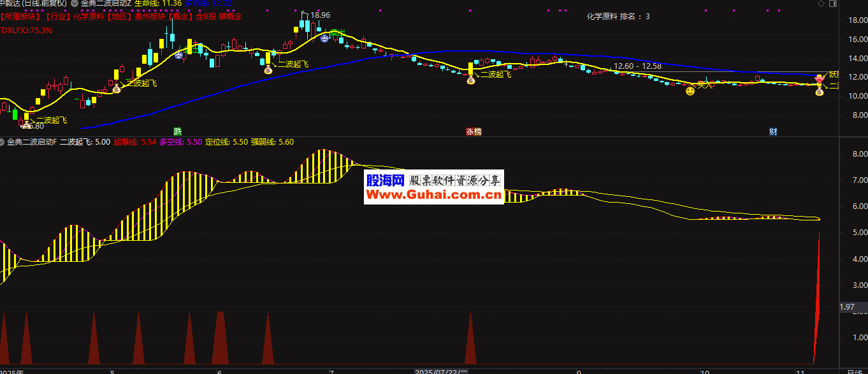Click the 1.97 value label on right axis
Screen dimensions: 868x374
tap(846, 307)
